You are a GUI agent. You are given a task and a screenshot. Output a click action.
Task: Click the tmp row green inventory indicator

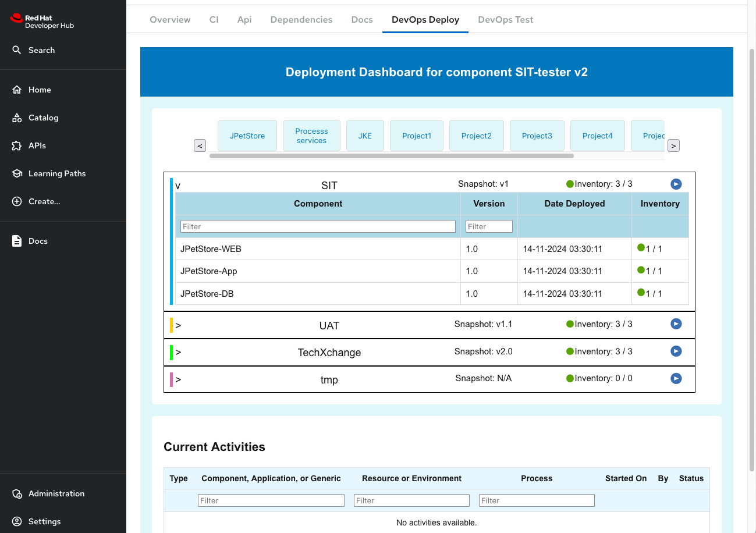570,378
